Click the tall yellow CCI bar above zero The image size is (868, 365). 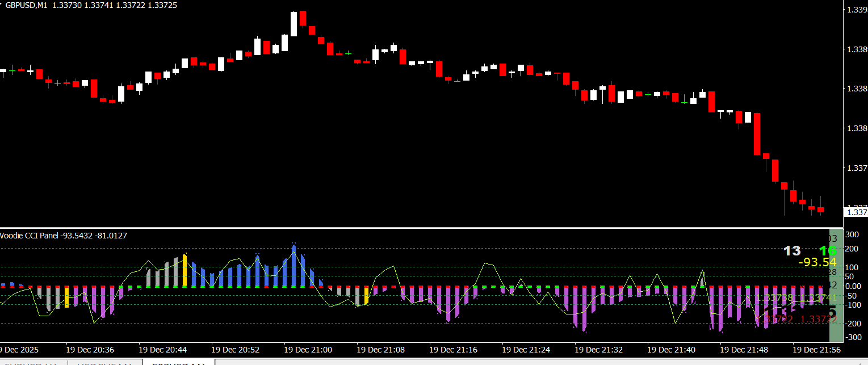click(x=184, y=271)
